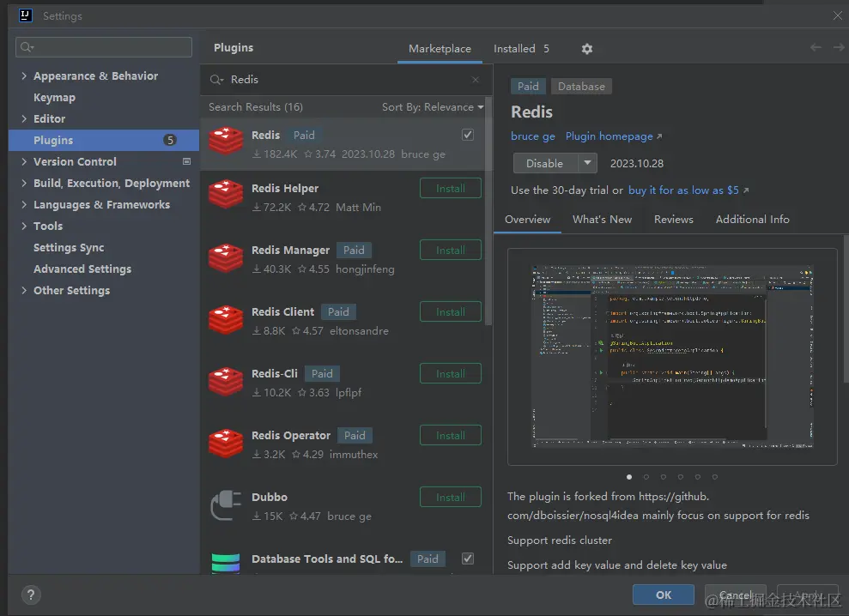Image resolution: width=849 pixels, height=616 pixels.
Task: Open the bruce ge vendor link
Action: 533,136
